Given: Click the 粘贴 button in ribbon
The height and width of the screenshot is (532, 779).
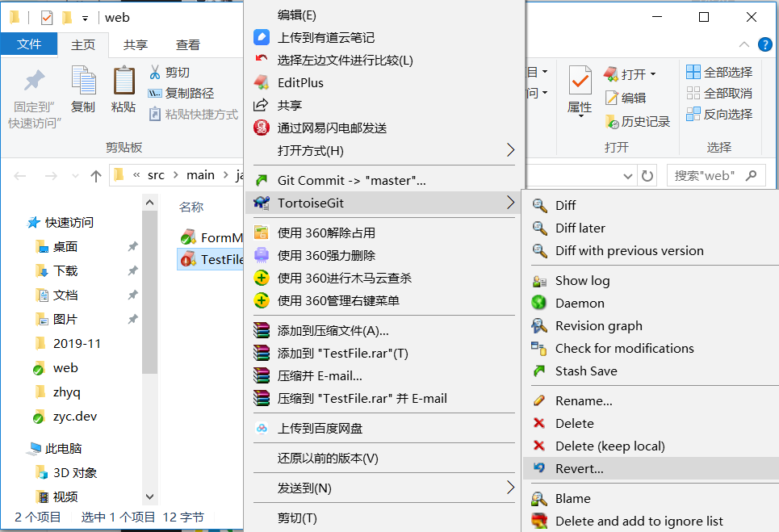Looking at the screenshot, I should click(x=124, y=90).
